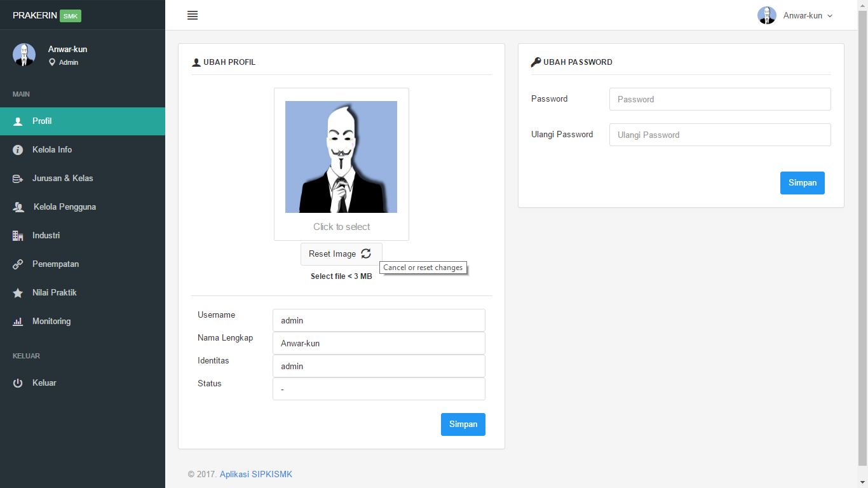This screenshot has height=488, width=868.
Task: Click the UBAH PASSWORD heading
Action: 578,62
